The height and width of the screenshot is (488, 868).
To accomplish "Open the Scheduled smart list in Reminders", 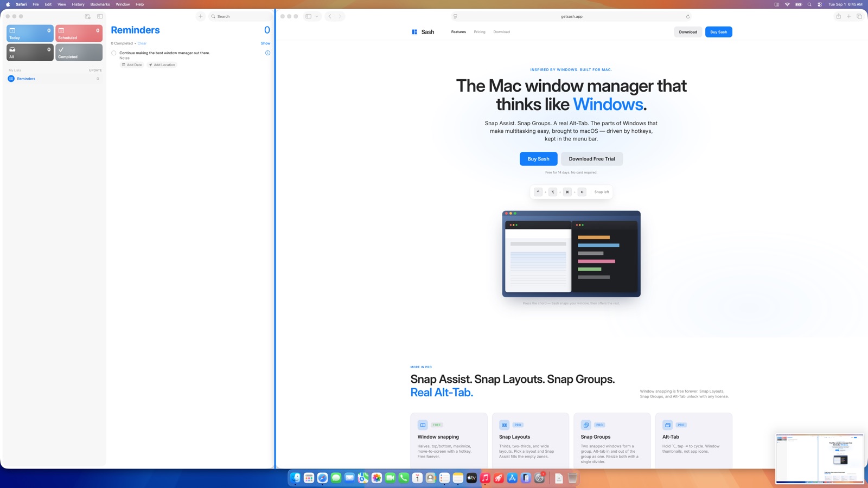I will tap(79, 33).
